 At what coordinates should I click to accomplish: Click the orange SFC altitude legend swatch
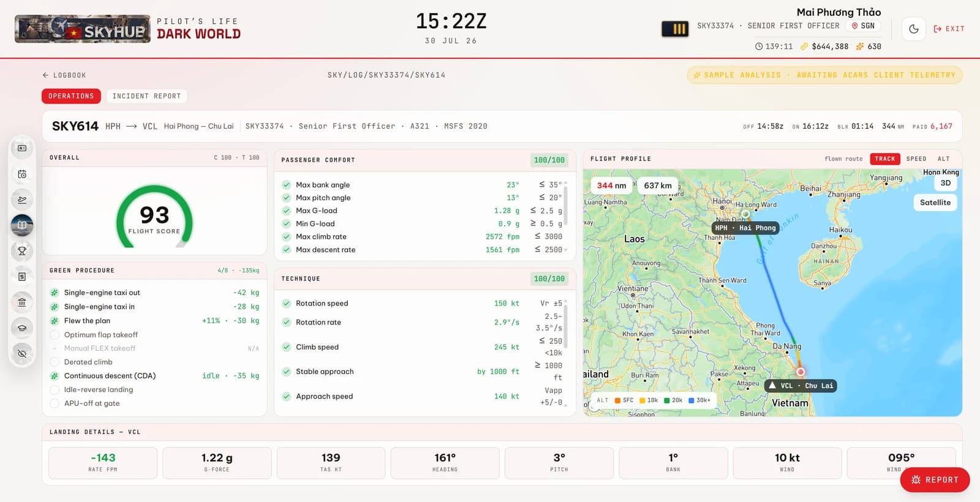point(617,400)
